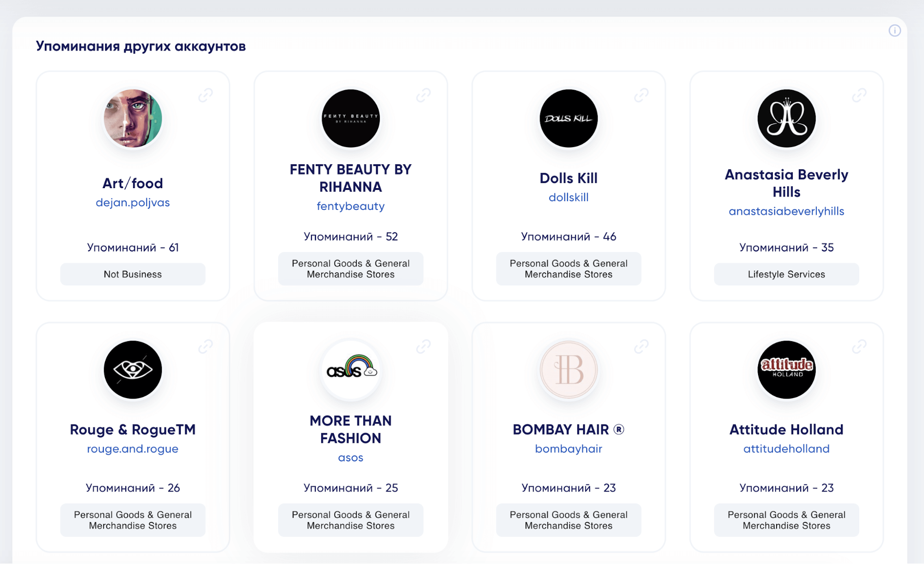
Task: Open link icon on Bombay Hair card
Action: pyautogui.click(x=641, y=346)
